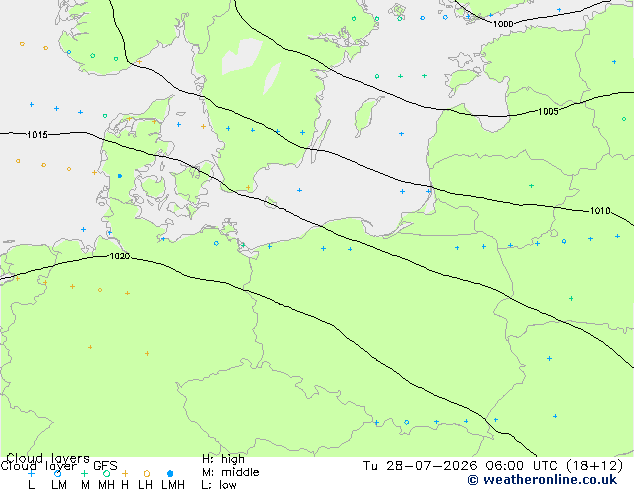This screenshot has width=634, height=490.
Task: Click the orange plus H legend symbol
Action: point(125,473)
